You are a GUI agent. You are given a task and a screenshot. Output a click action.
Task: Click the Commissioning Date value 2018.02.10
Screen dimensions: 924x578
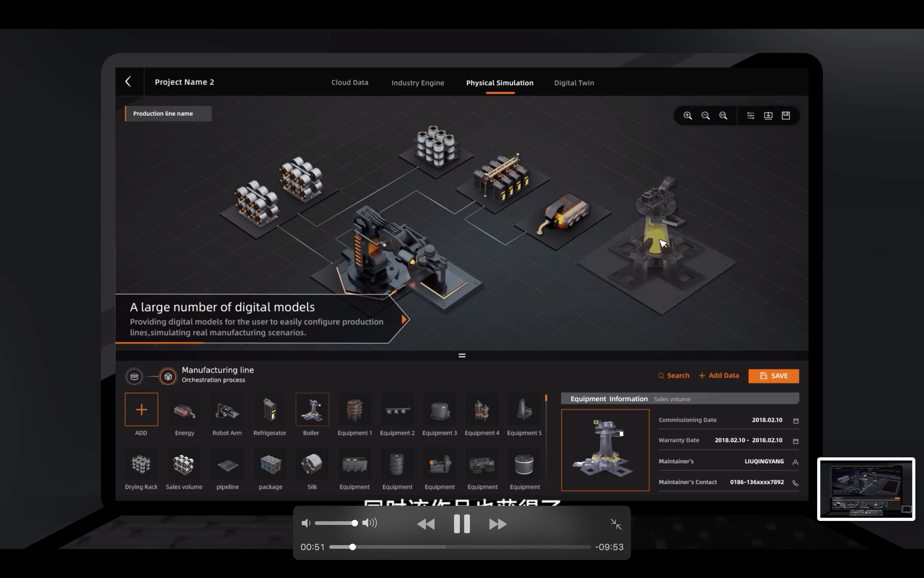[x=767, y=420]
